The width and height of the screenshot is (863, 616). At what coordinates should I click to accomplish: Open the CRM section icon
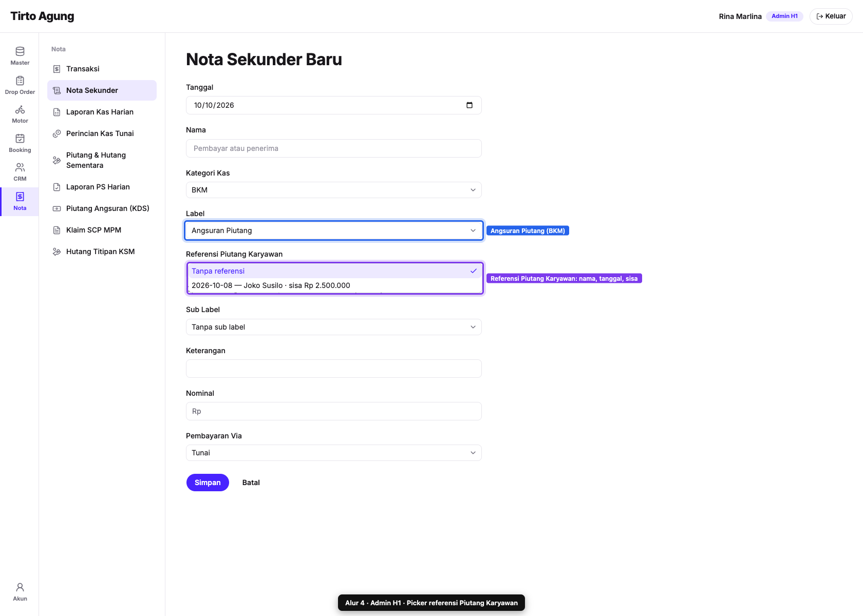click(x=20, y=167)
